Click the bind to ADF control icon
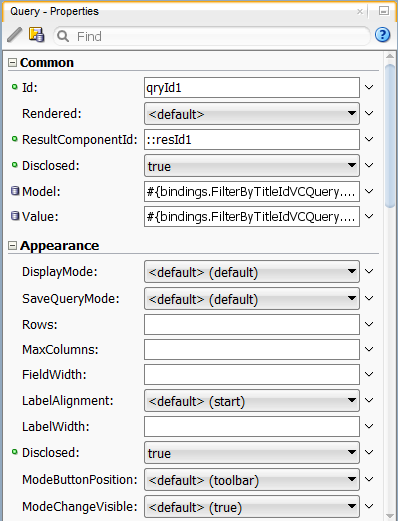This screenshot has height=521, width=398. (x=36, y=35)
